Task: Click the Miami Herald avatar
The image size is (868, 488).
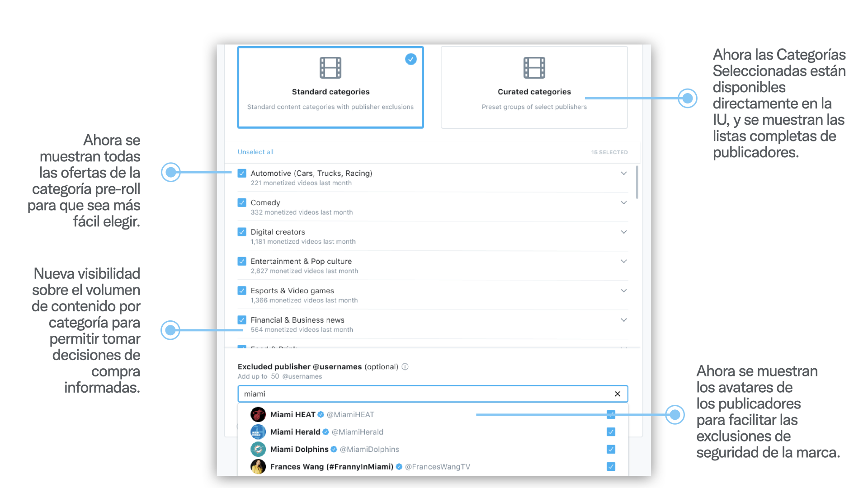Action: [258, 432]
